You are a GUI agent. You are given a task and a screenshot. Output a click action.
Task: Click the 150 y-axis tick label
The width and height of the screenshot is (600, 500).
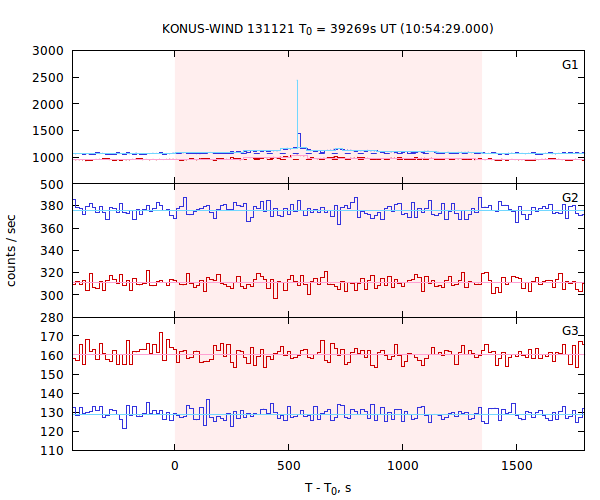click(52, 375)
